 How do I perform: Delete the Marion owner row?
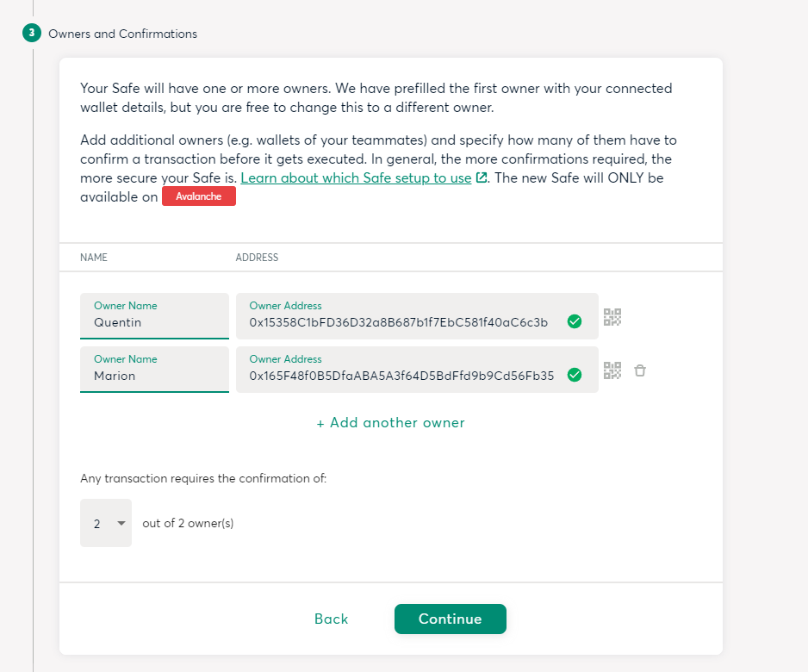coord(640,370)
